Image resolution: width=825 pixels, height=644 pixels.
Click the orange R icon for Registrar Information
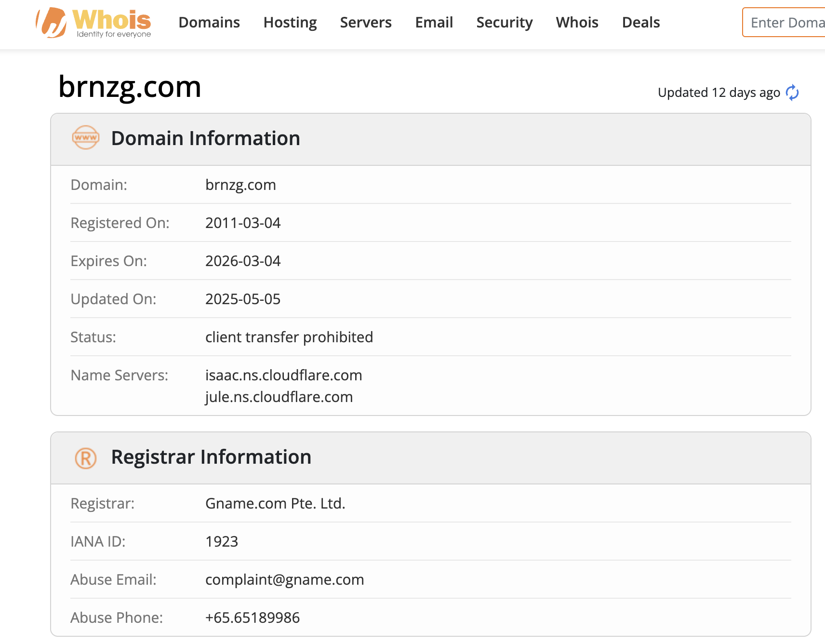pyautogui.click(x=86, y=458)
